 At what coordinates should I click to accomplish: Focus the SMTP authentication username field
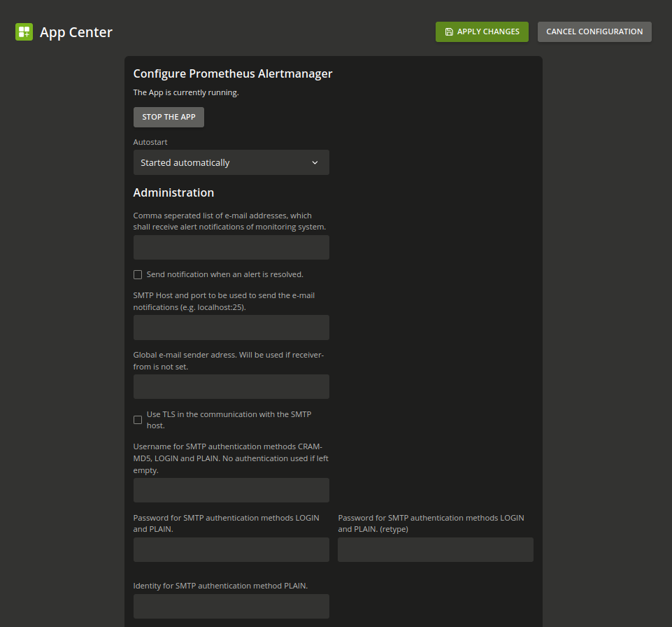coord(231,490)
